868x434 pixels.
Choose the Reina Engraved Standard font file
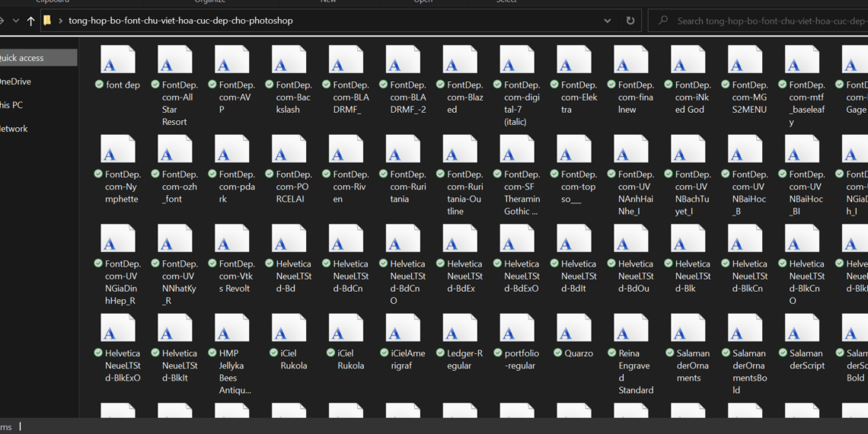631,327
